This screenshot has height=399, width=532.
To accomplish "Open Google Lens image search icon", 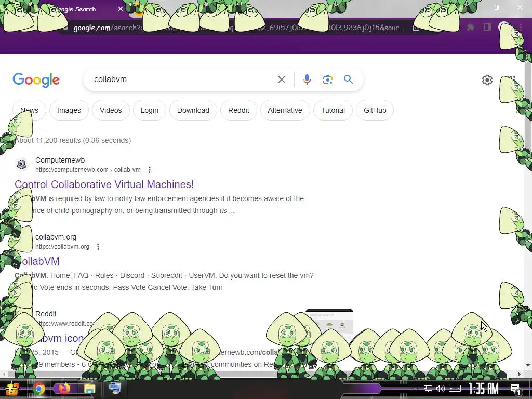I will [x=327, y=79].
